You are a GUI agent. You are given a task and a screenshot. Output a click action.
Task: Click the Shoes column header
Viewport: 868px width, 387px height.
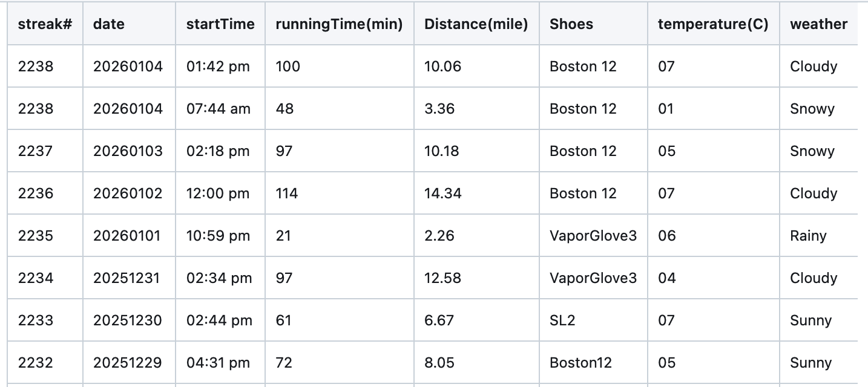pyautogui.click(x=571, y=24)
